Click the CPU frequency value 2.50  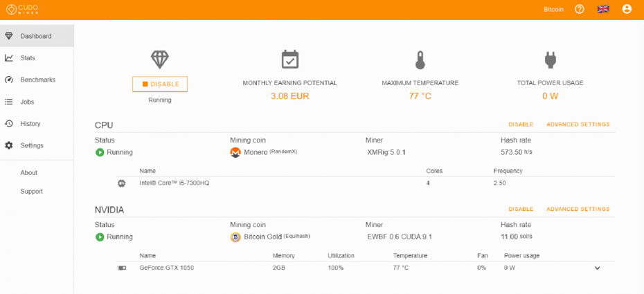coord(500,183)
